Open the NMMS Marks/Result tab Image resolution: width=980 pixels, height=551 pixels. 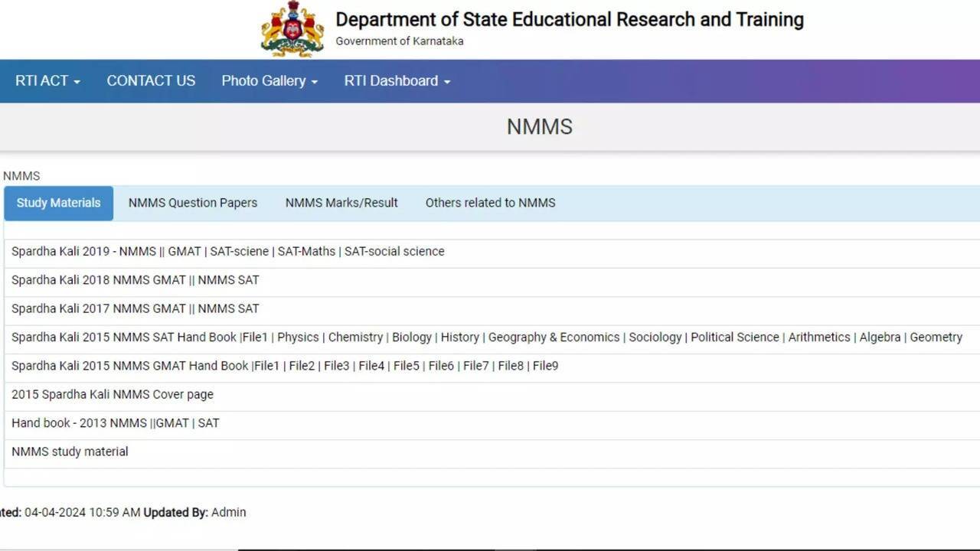pos(341,204)
